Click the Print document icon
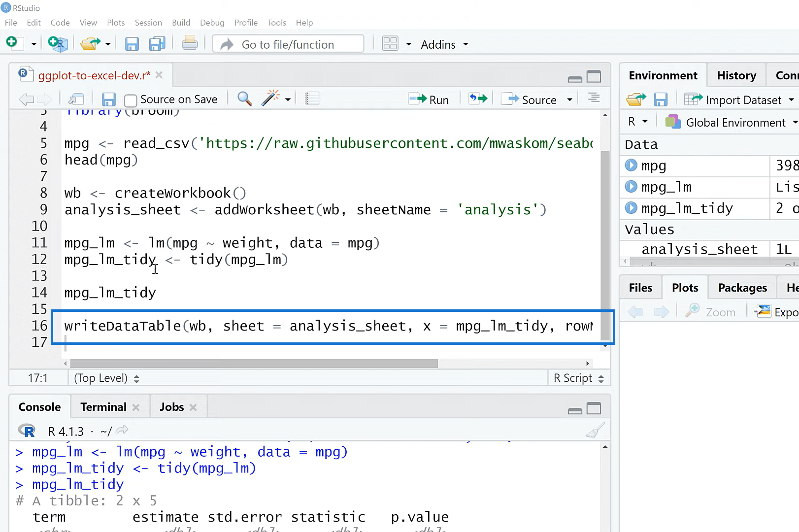The height and width of the screenshot is (532, 799). point(190,43)
